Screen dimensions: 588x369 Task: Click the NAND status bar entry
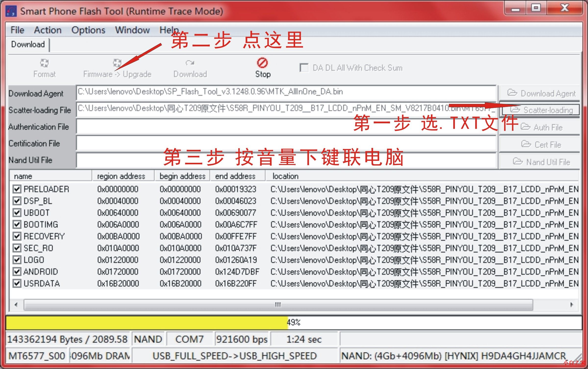point(148,339)
